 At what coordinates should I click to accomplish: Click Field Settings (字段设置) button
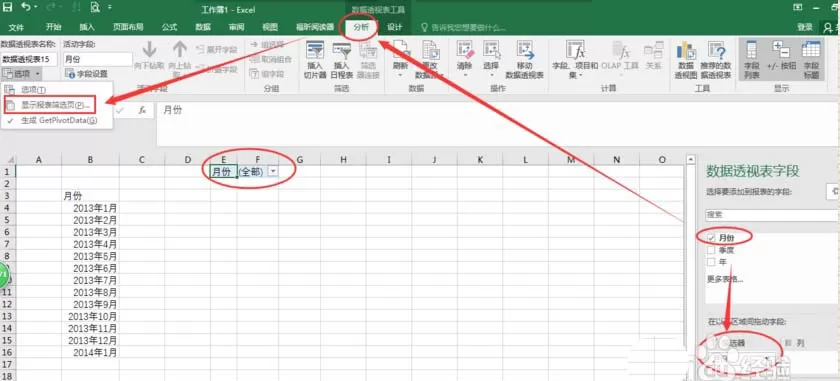pos(86,73)
